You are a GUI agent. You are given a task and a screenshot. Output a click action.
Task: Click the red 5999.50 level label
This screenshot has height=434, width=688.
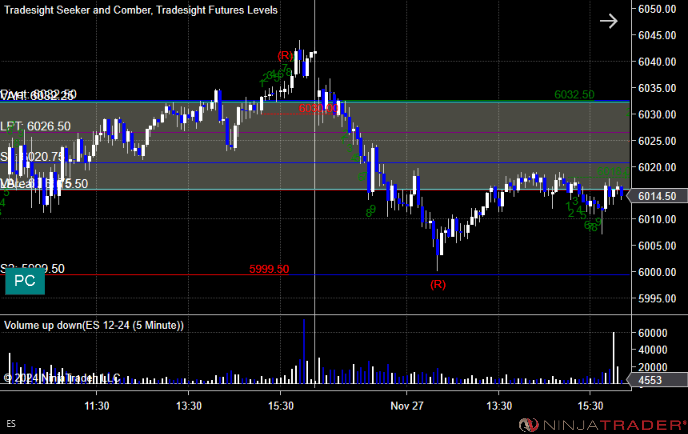(x=269, y=269)
